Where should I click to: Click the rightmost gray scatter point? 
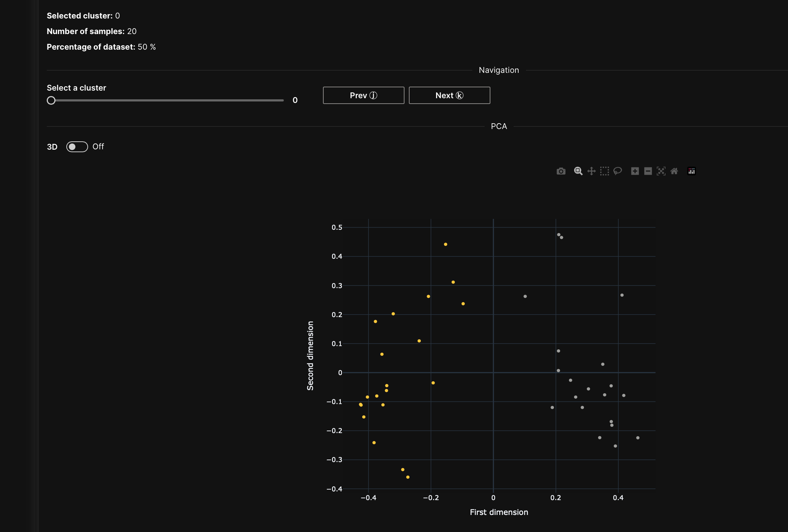(x=638, y=438)
